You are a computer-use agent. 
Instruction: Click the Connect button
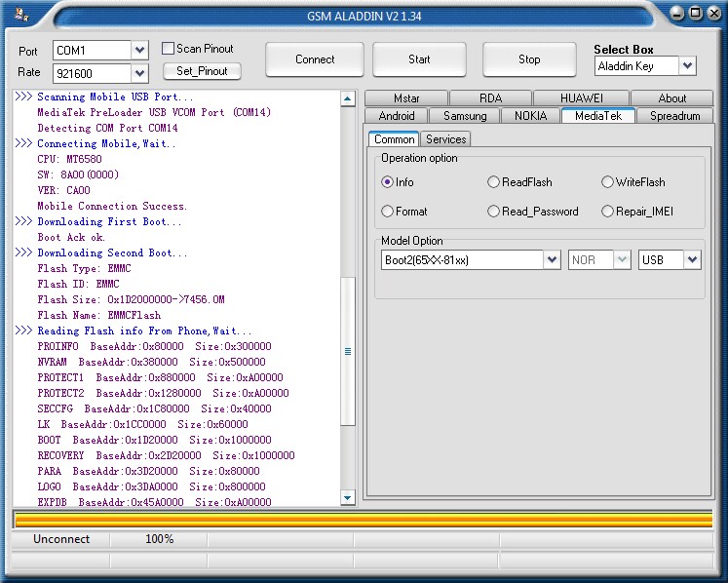point(315,59)
